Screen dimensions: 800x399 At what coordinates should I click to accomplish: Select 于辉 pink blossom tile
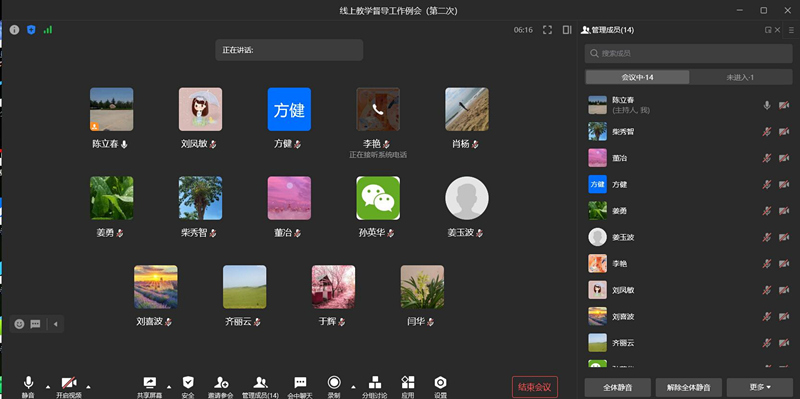[333, 287]
